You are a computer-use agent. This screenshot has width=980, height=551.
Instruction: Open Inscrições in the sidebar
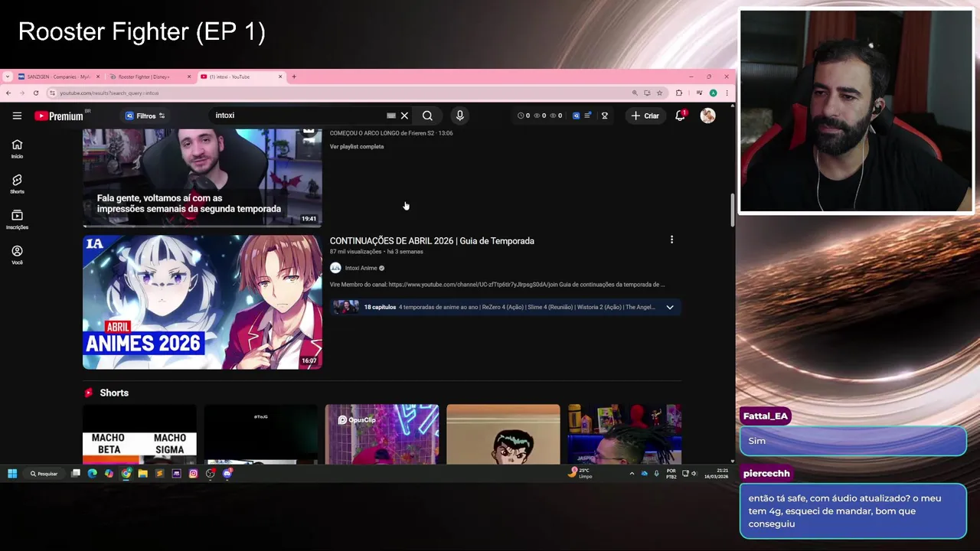(x=17, y=220)
